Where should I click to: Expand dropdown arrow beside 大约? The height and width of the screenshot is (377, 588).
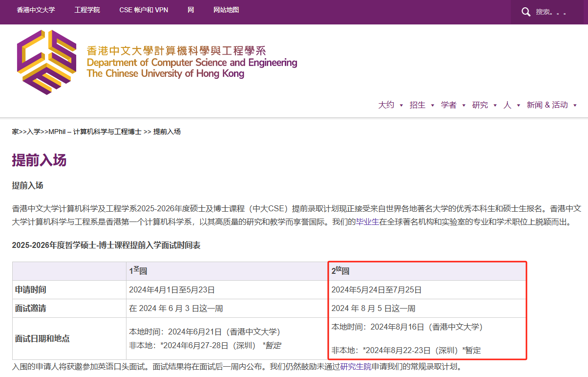click(x=401, y=105)
